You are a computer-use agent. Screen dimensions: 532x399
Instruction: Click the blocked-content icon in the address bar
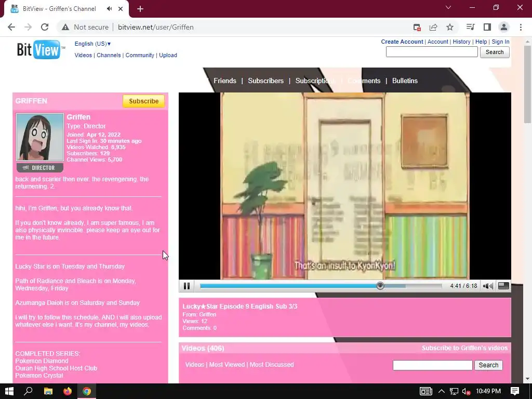tap(417, 27)
